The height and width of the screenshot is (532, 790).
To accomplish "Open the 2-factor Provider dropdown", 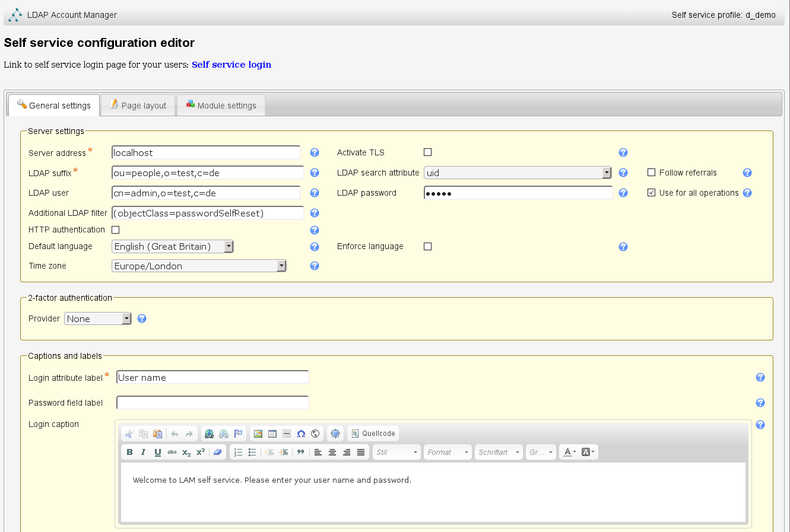I will point(97,319).
